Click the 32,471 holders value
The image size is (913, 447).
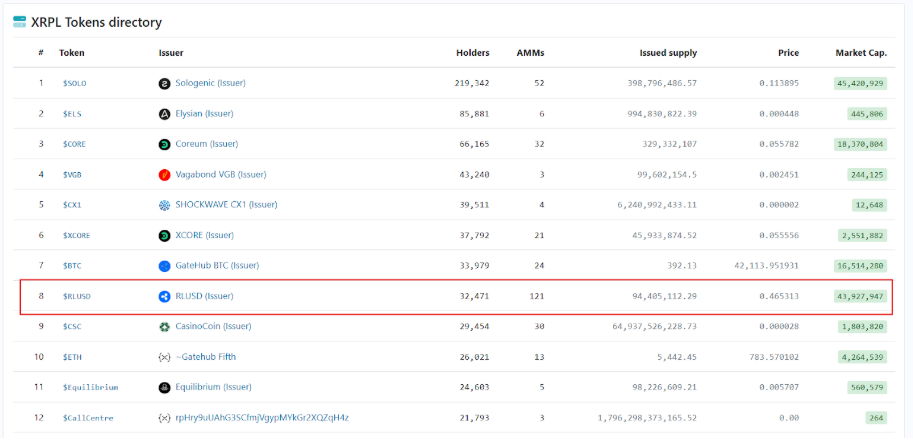[x=475, y=296]
